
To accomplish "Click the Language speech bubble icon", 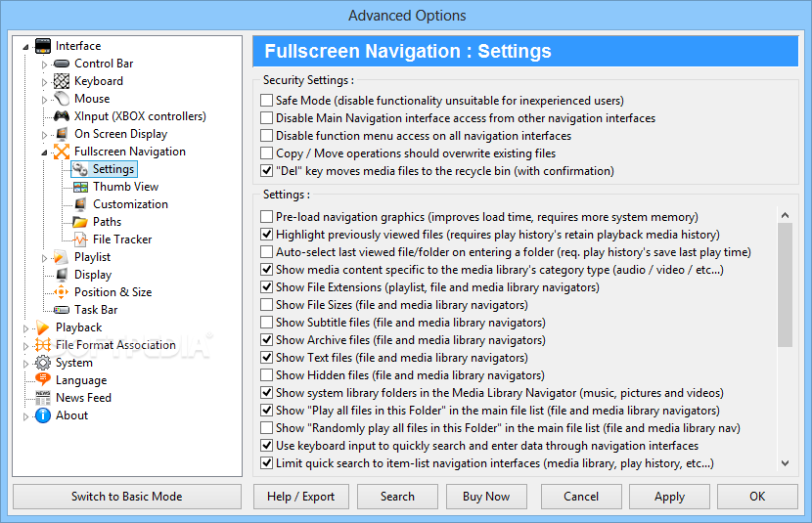I will 43,380.
